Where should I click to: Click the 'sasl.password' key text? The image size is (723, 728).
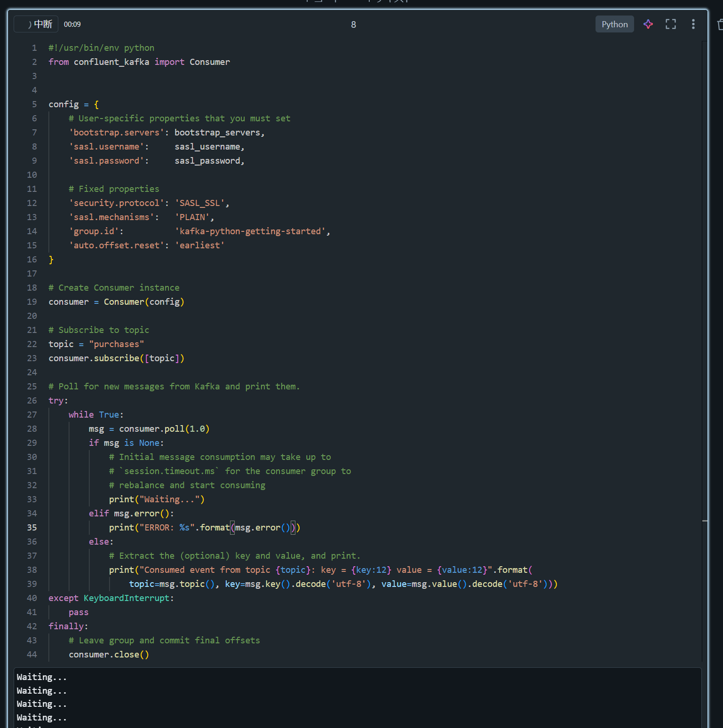[106, 161]
